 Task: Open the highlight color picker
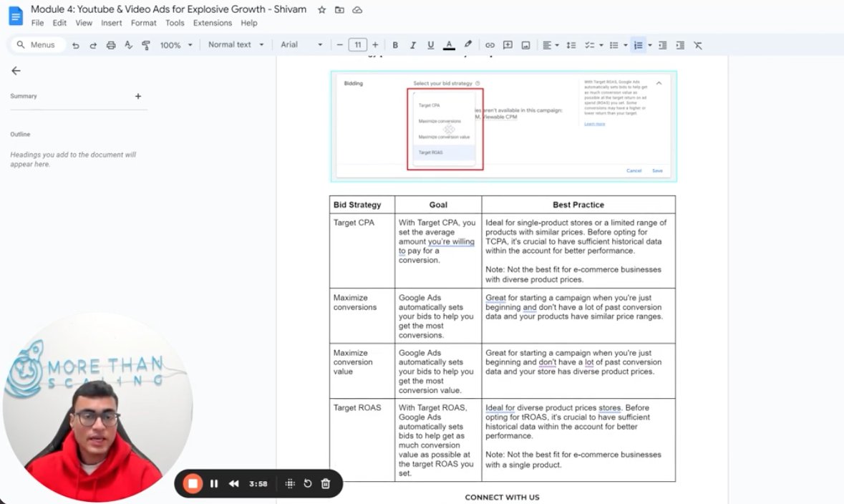[467, 44]
